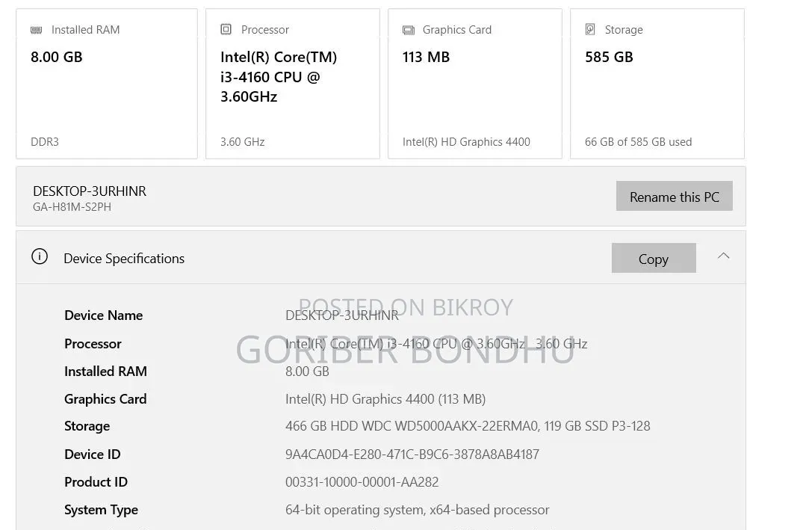Copy the device specifications

click(654, 258)
